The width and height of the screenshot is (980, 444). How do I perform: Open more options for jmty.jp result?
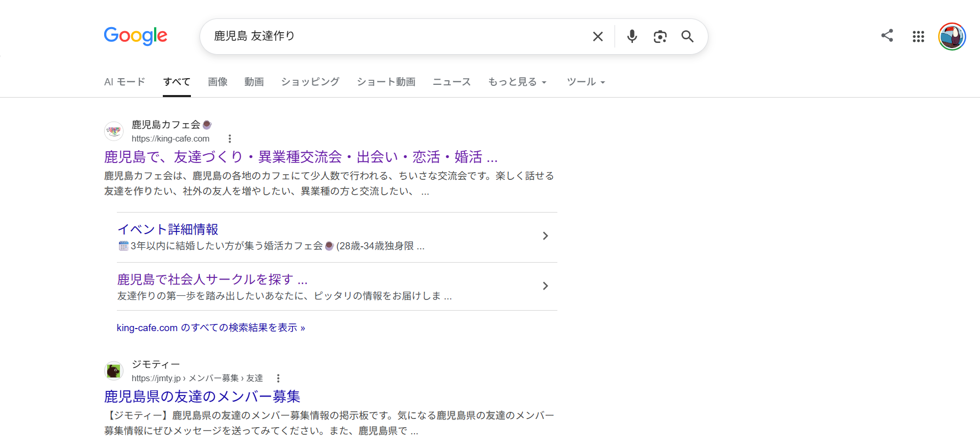[x=278, y=378]
